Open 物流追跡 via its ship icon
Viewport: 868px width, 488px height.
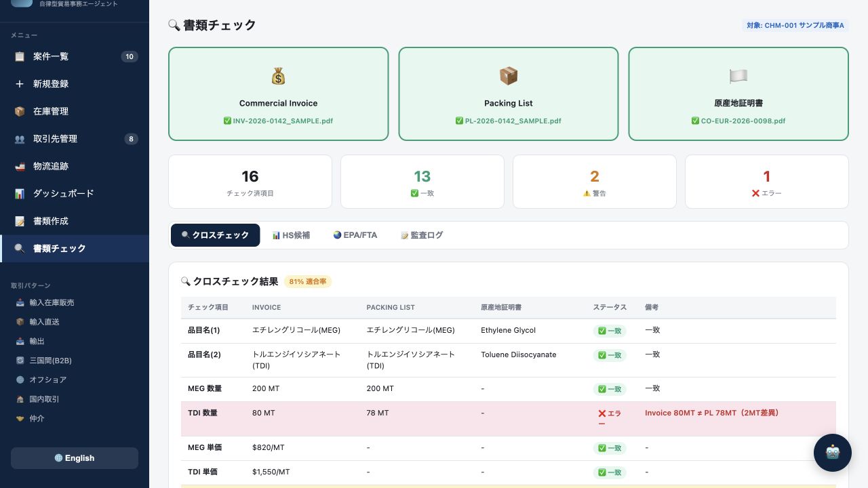pos(20,166)
